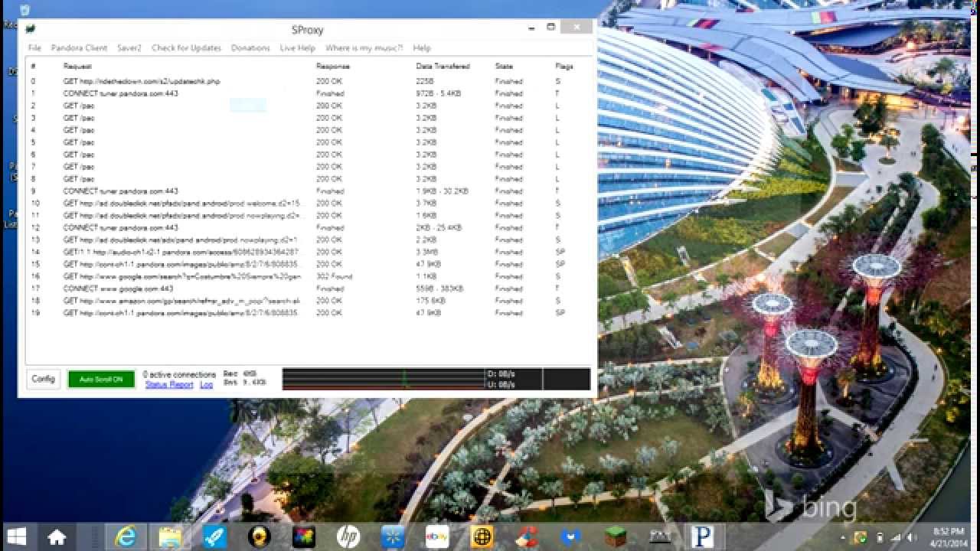Click the State column header
This screenshot has width=980, height=551.
(504, 67)
